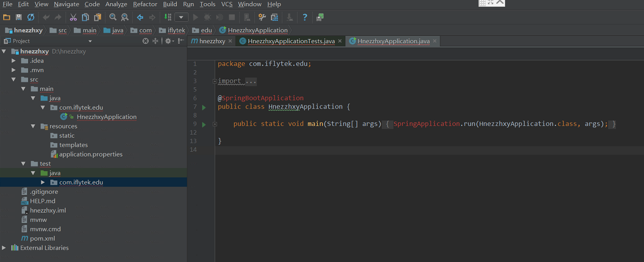Open the Project view type dropdown
Screen dimensions: 644x262
point(90,41)
